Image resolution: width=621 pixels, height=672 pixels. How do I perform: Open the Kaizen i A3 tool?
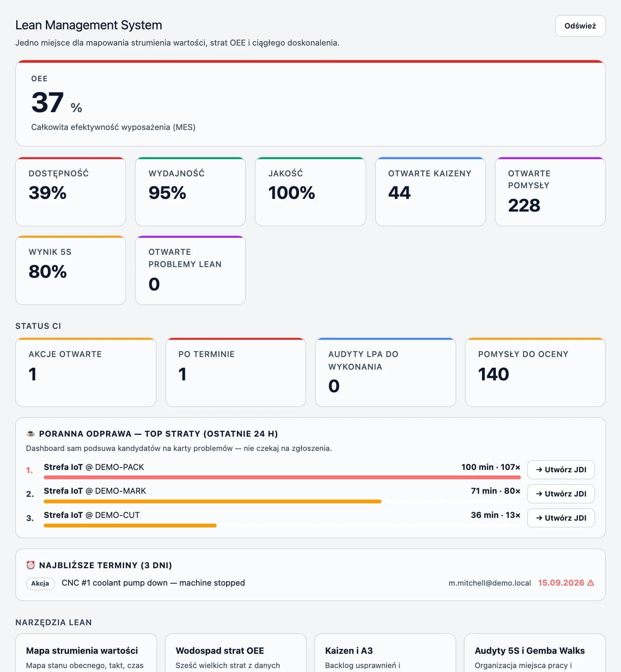coord(385,653)
